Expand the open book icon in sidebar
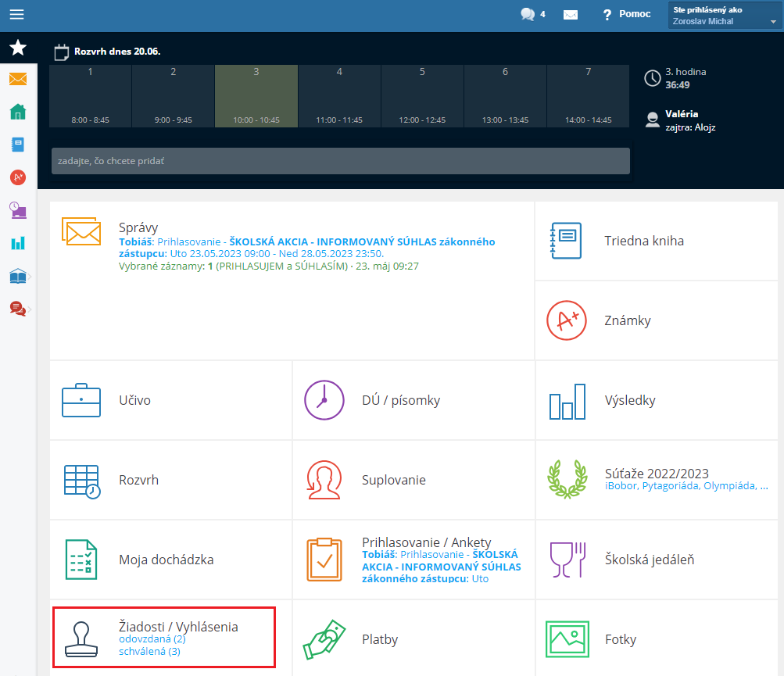This screenshot has width=784, height=676. 18,276
